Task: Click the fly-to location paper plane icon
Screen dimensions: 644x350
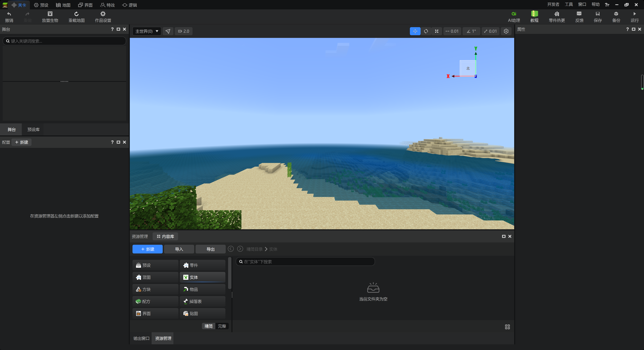Action: click(168, 31)
